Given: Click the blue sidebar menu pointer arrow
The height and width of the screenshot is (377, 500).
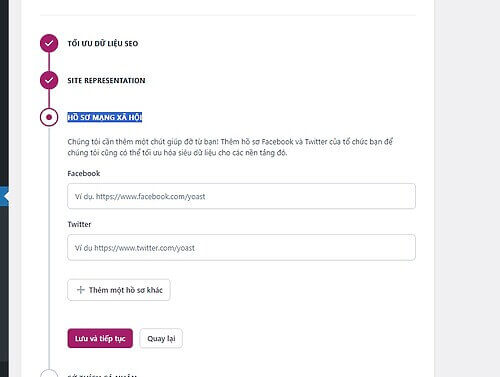Looking at the screenshot, I should [x=5, y=196].
